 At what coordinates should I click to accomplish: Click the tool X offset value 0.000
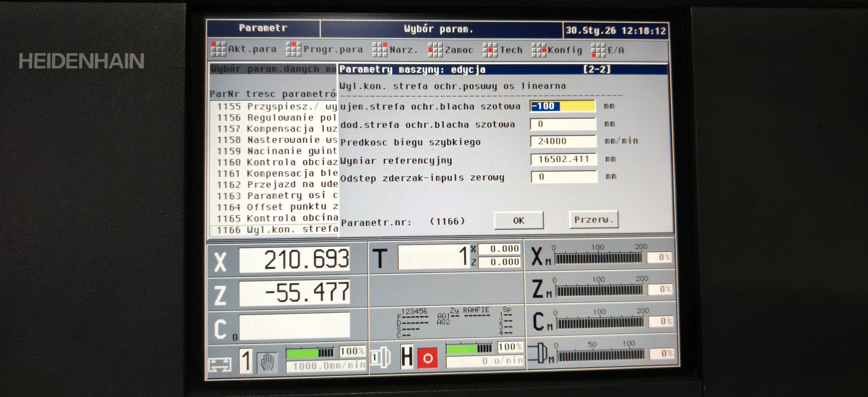[x=499, y=249]
